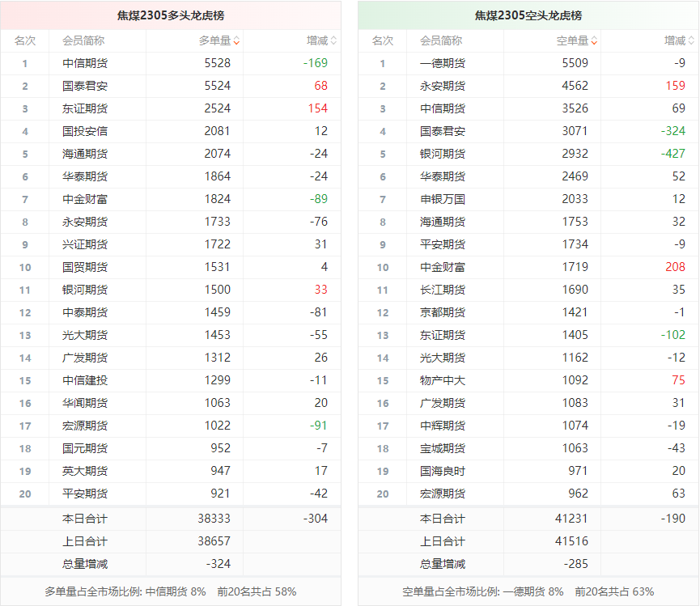This screenshot has height=606, width=700.
Task: Select 本日合计 row in long table
Action: point(85,519)
